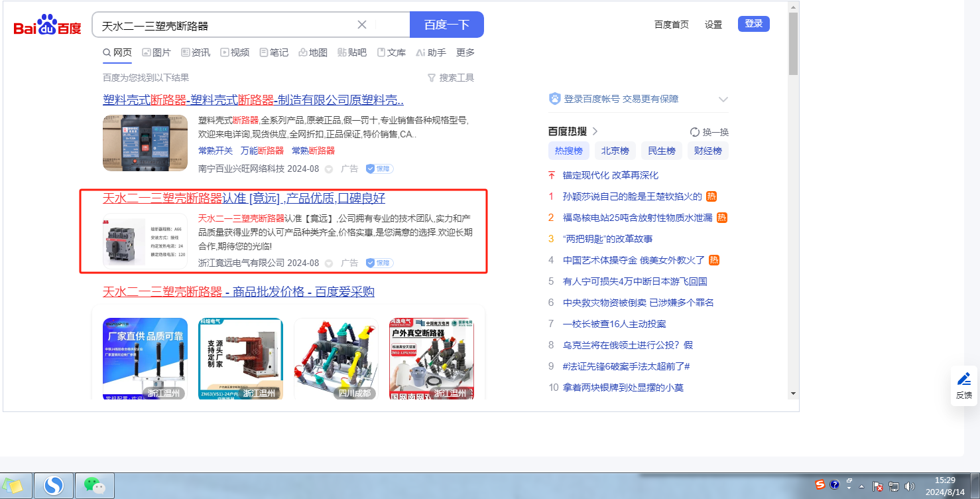The height and width of the screenshot is (499, 980).
Task: Clear the search box with the X icon
Action: pyautogui.click(x=362, y=25)
